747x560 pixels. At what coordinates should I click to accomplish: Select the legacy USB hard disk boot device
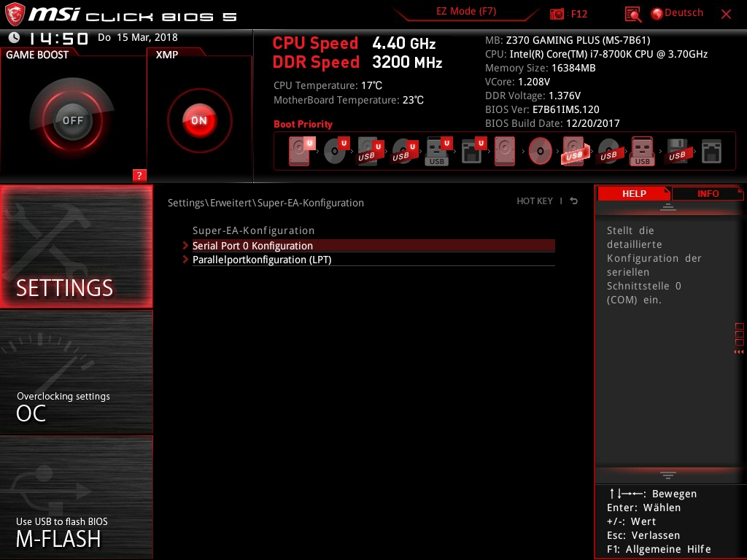pos(575,151)
